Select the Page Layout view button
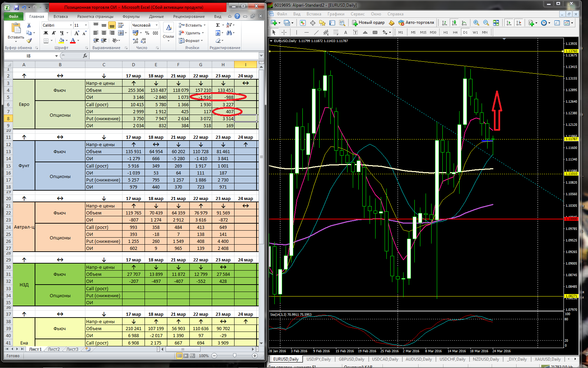The height and width of the screenshot is (368, 588). (x=186, y=356)
